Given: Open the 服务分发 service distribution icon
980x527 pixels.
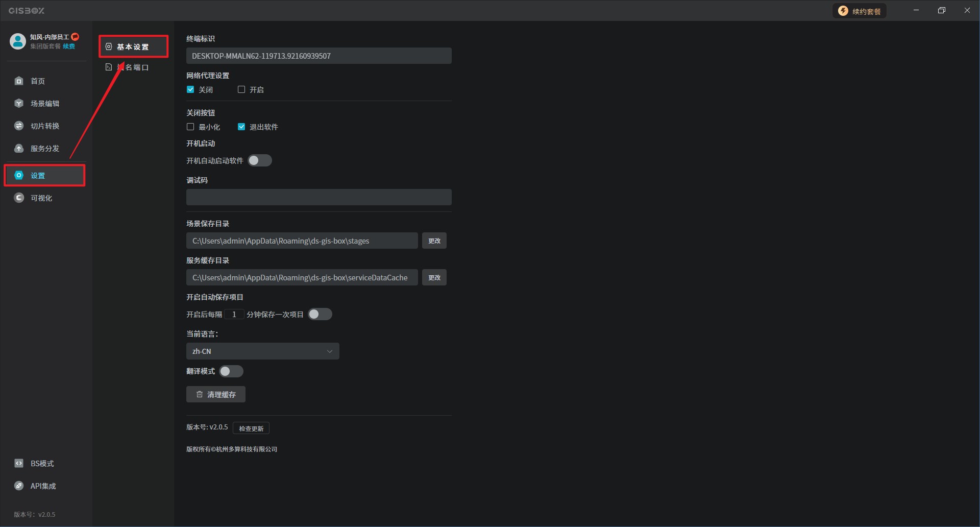Looking at the screenshot, I should tap(19, 148).
